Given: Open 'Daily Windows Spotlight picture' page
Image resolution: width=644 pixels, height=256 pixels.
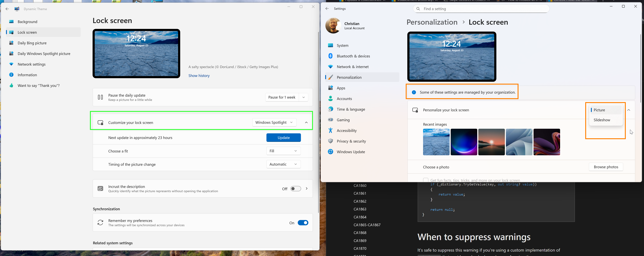Looking at the screenshot, I should click(43, 54).
